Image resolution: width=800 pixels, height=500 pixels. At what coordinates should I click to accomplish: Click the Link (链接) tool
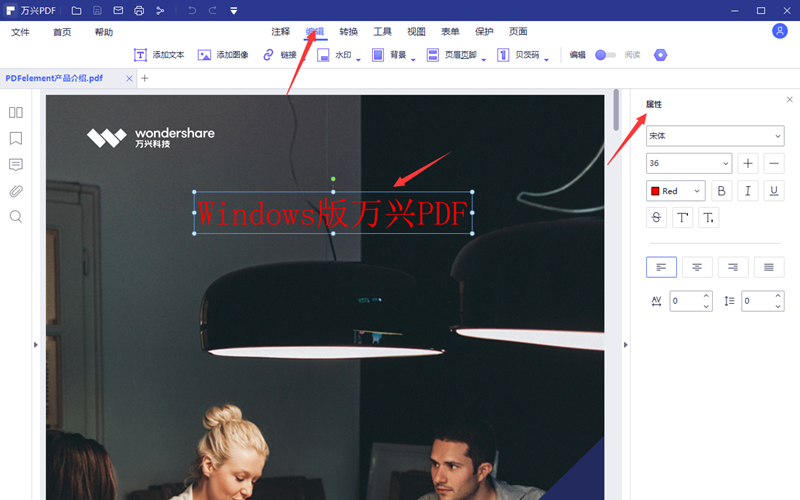click(280, 55)
